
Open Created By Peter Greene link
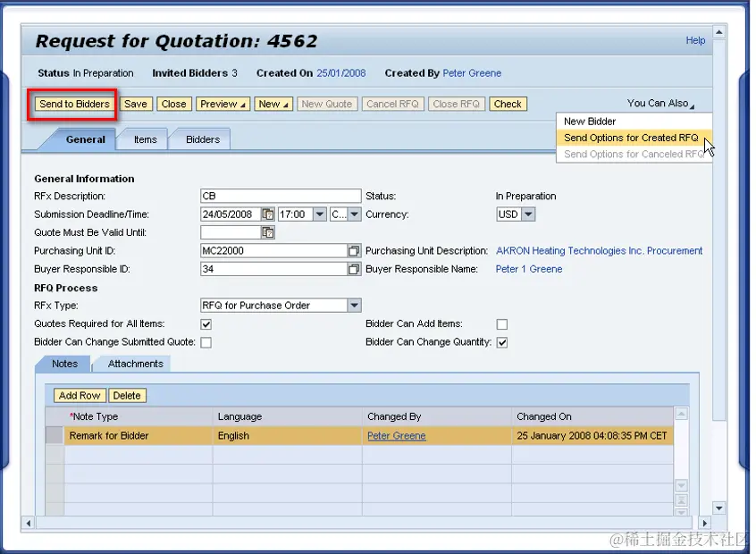click(472, 72)
